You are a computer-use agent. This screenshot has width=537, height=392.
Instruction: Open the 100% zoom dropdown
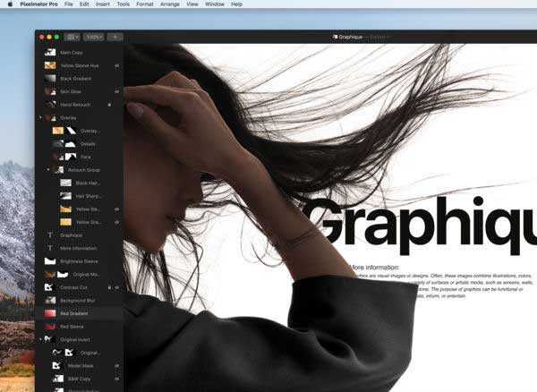[x=93, y=37]
